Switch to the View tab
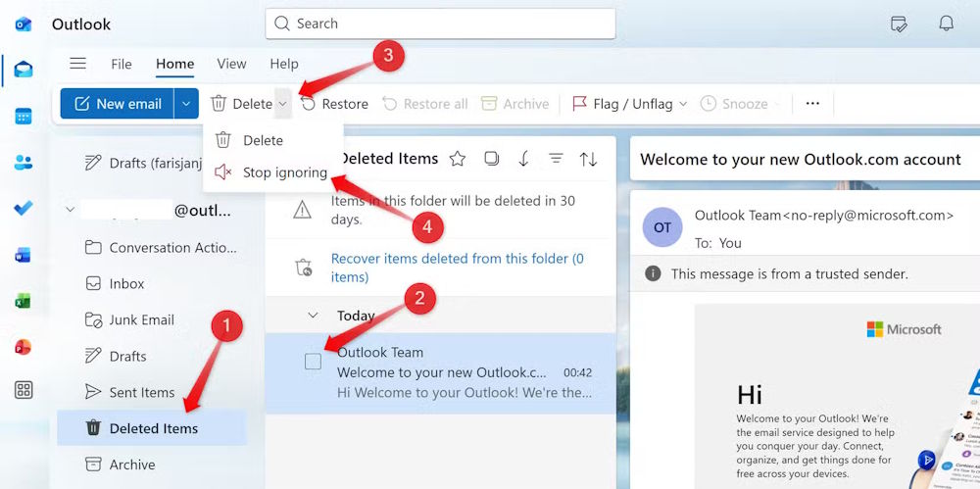 [231, 64]
